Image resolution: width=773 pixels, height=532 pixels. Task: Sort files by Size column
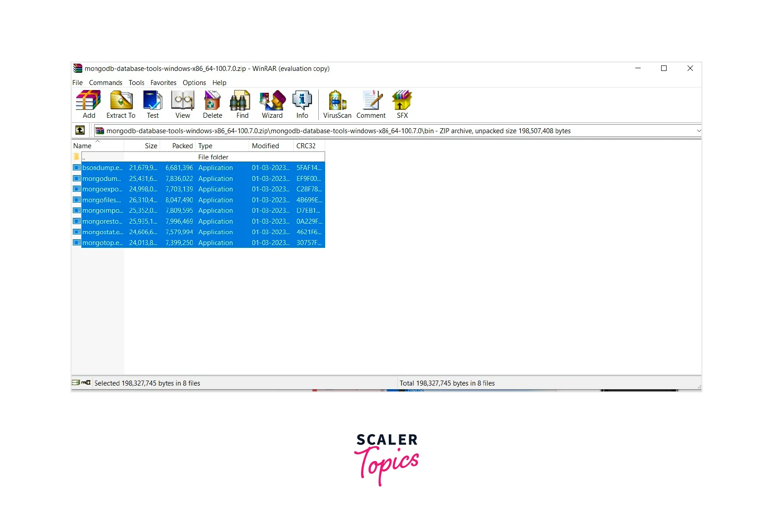coord(151,146)
